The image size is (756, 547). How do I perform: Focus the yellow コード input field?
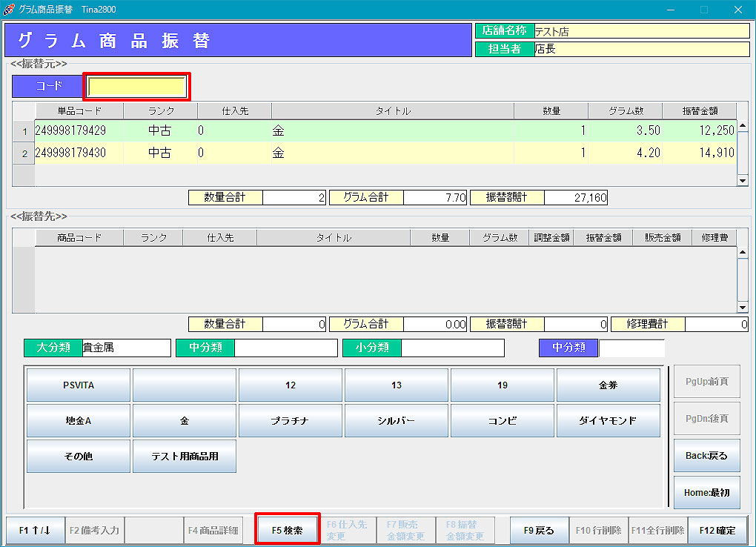point(137,86)
